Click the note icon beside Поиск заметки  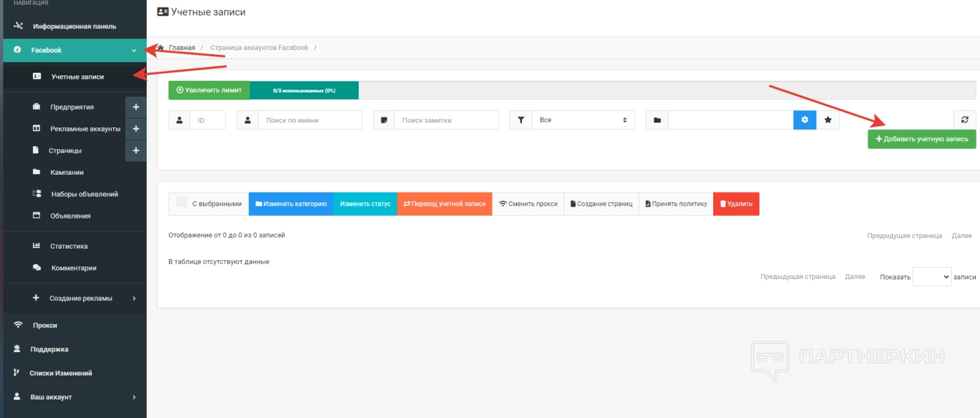point(384,120)
